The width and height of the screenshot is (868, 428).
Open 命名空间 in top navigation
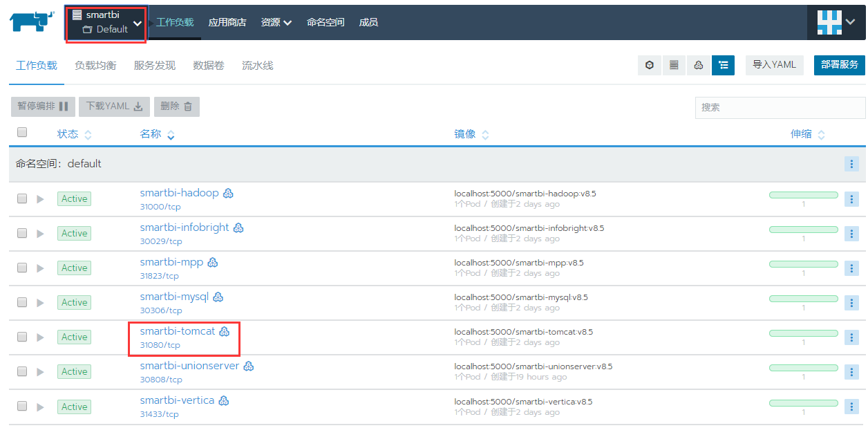coord(325,22)
